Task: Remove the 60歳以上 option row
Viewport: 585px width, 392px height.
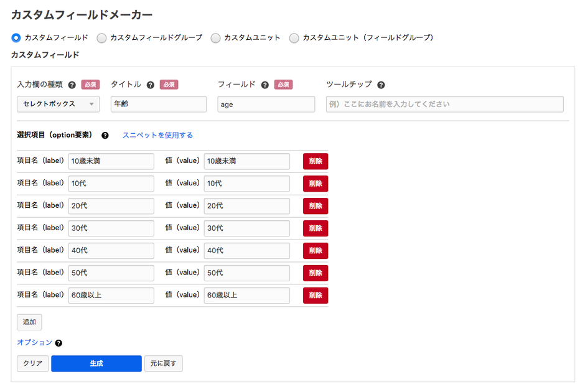Action: click(x=315, y=296)
